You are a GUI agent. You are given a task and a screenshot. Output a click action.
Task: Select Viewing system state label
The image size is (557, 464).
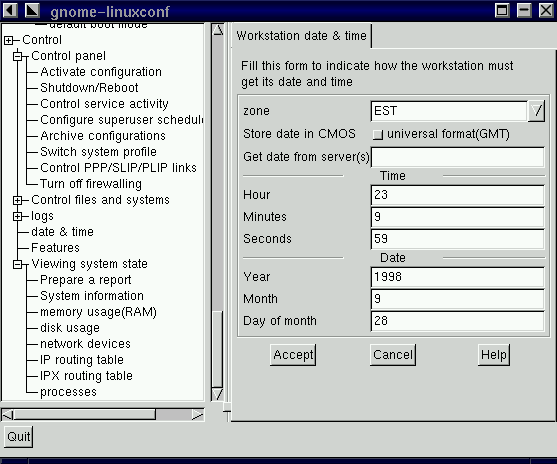point(90,264)
